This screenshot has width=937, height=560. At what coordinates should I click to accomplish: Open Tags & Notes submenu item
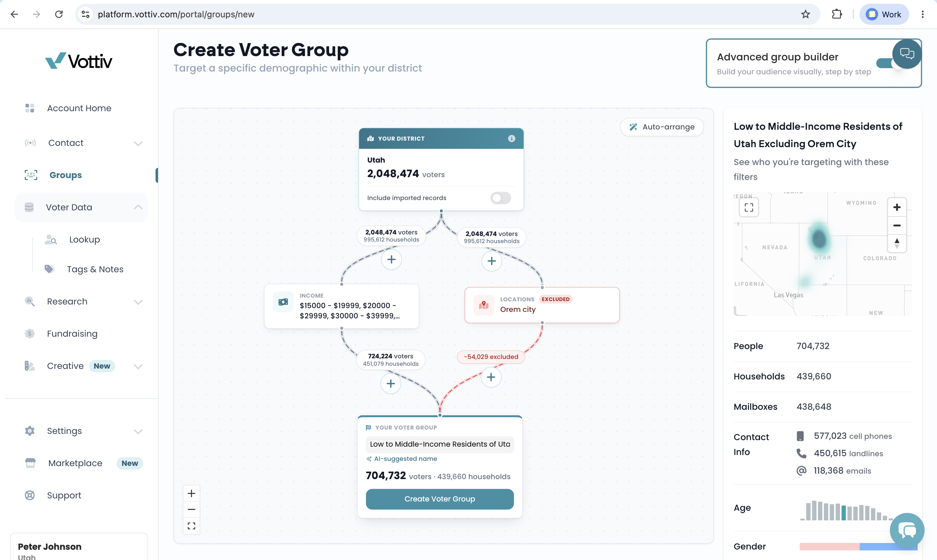pos(95,269)
